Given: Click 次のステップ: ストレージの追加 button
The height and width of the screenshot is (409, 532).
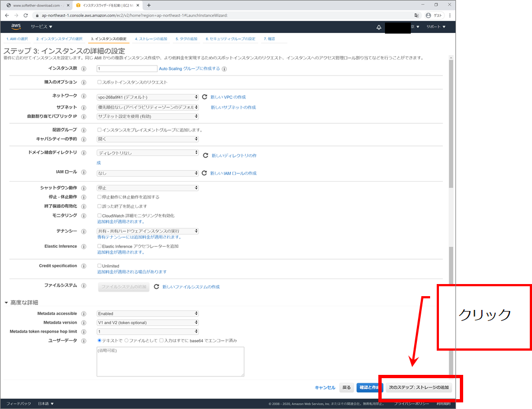Looking at the screenshot, I should point(419,388).
